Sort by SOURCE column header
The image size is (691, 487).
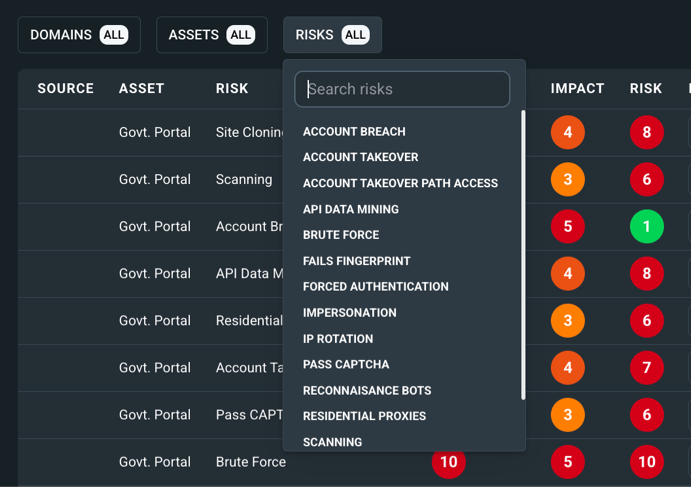(66, 88)
